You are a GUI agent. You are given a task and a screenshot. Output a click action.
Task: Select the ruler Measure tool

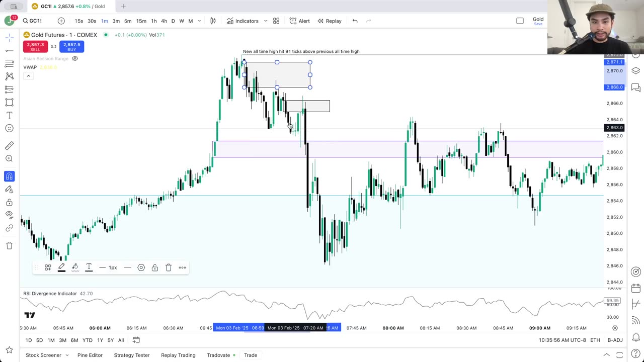9,146
